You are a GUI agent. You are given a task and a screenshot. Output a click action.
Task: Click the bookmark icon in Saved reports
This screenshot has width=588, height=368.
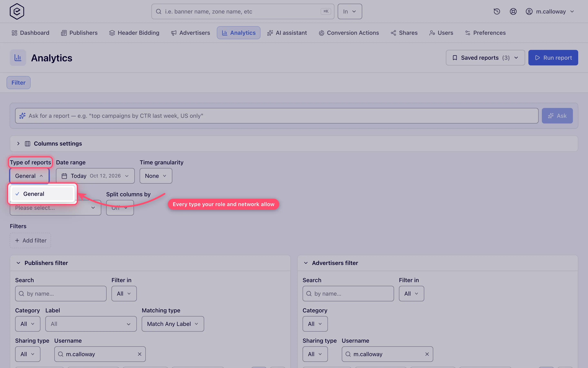(455, 58)
